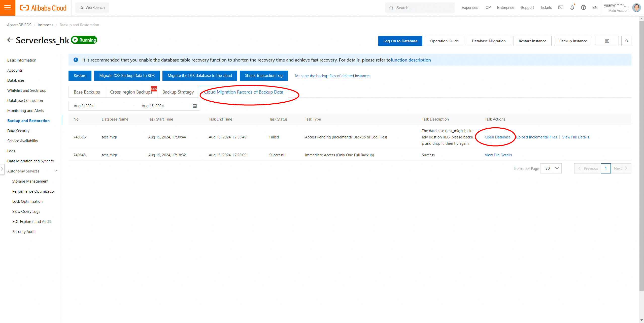Screen dimensions: 644x323
Task: Click the Alibaba Cloud logo
Action: 43,8
